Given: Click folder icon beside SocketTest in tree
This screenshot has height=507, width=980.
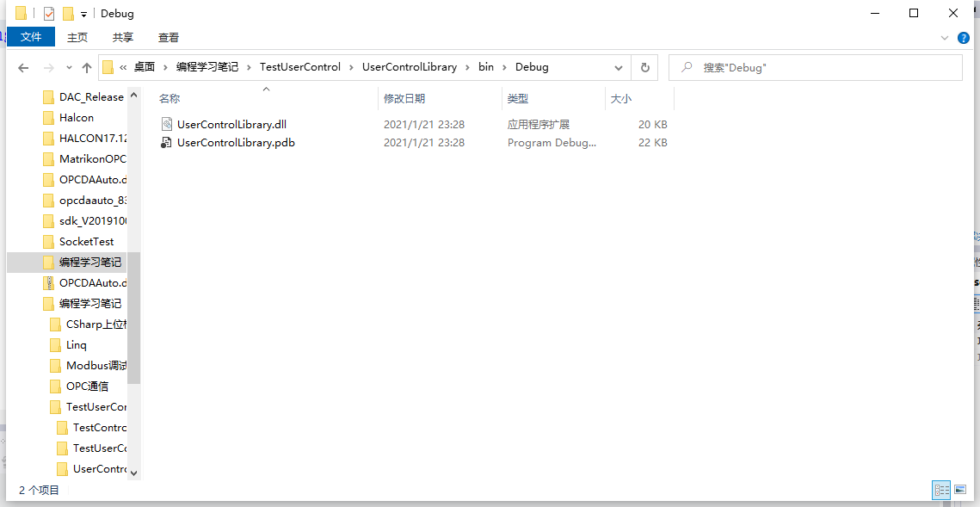Looking at the screenshot, I should (49, 241).
